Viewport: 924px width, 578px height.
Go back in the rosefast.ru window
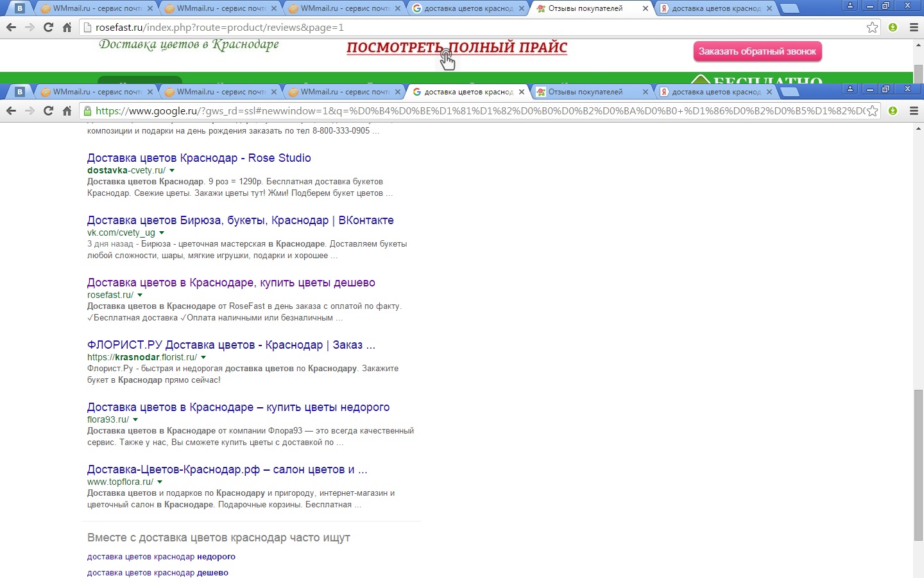11,28
